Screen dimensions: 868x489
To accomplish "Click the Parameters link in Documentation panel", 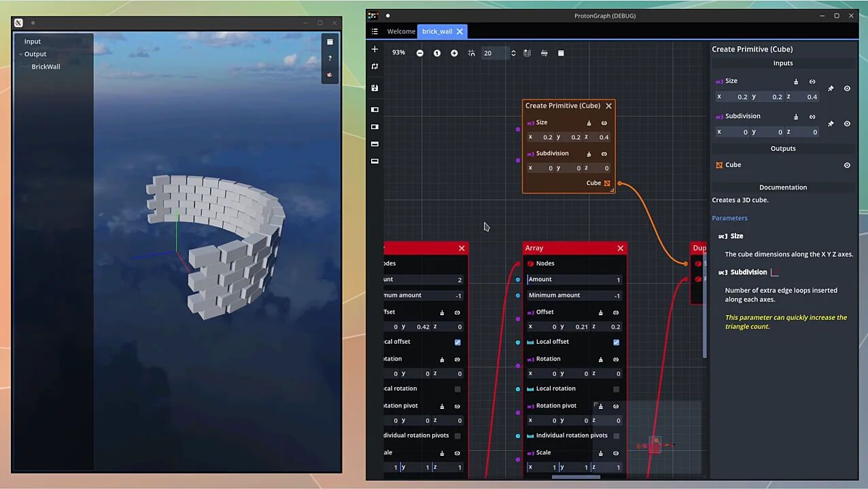I will [729, 217].
